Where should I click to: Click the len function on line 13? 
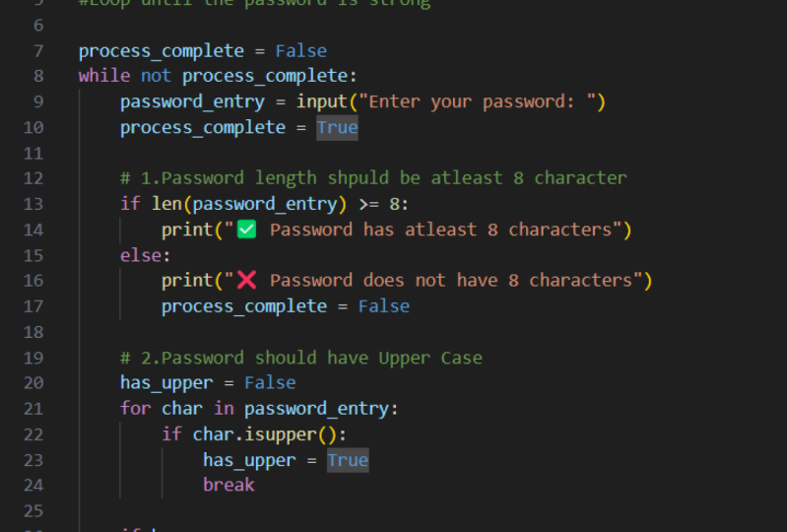point(162,204)
